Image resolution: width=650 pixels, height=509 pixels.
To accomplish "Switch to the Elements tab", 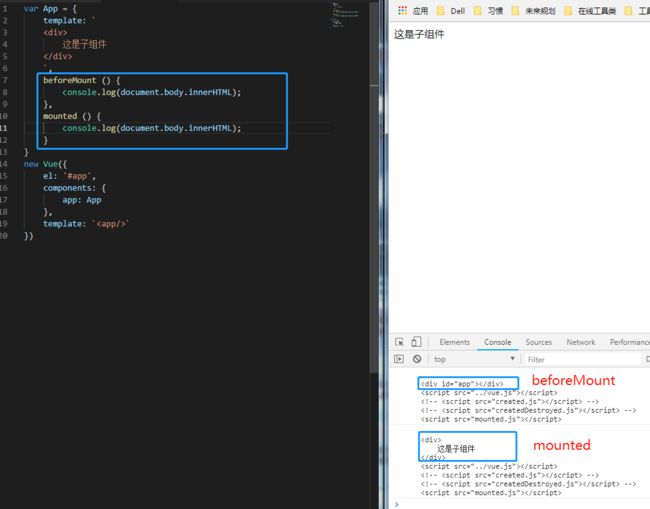I will click(454, 342).
